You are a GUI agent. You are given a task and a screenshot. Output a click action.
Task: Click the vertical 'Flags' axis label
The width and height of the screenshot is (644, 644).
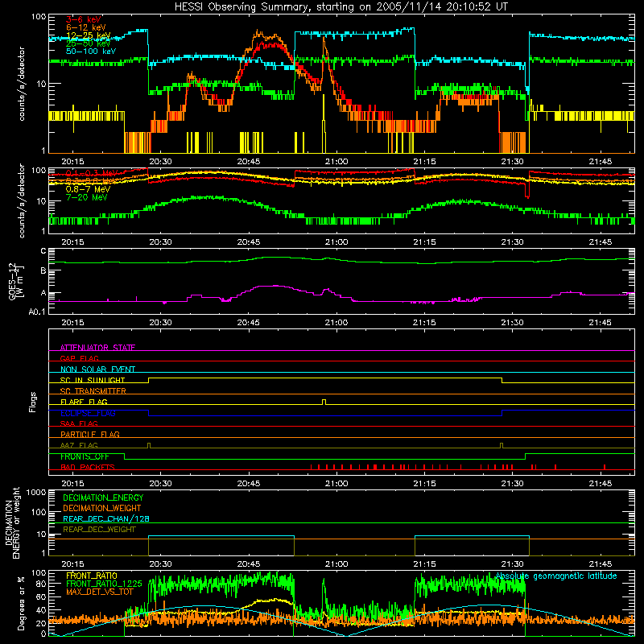coord(33,402)
